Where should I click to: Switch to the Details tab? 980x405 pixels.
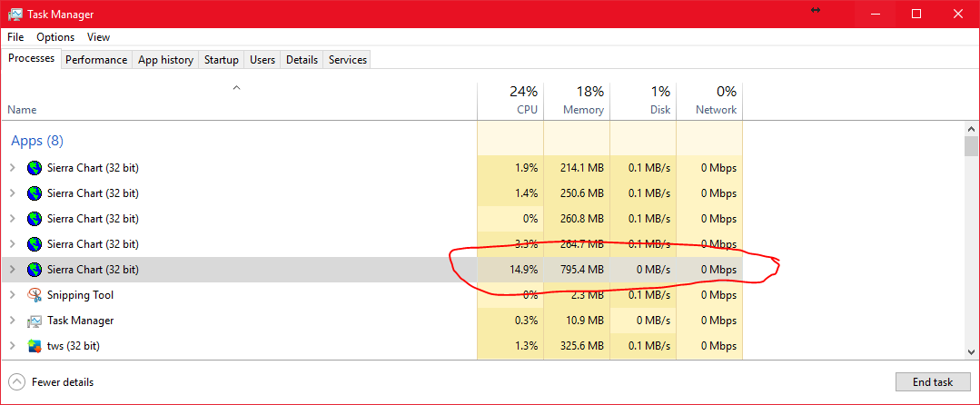coord(302,60)
